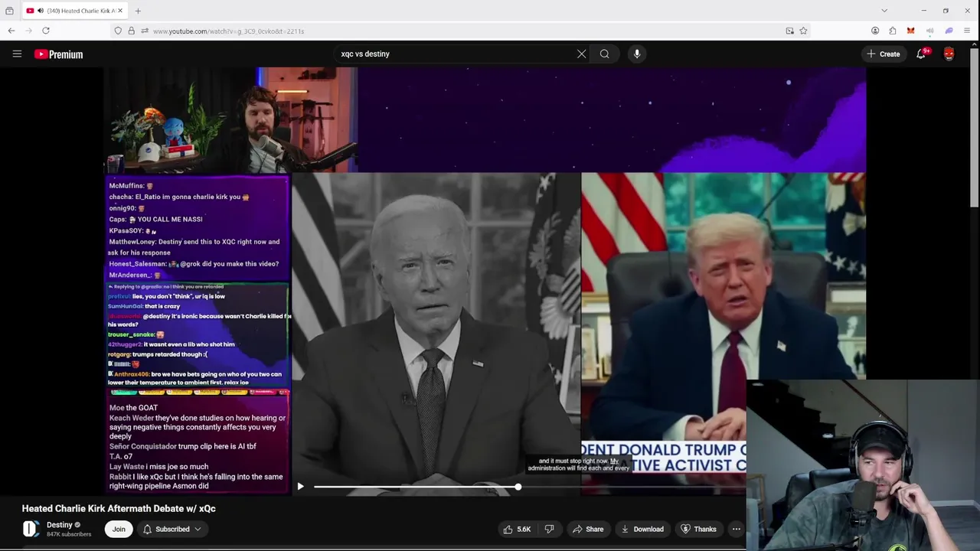This screenshot has width=980, height=551.
Task: Join the Destiny channel membership
Action: tap(119, 529)
